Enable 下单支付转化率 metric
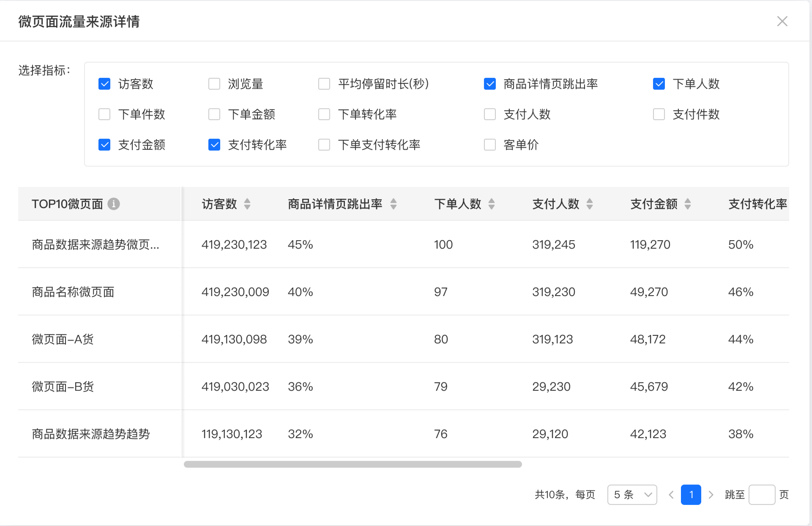812x526 pixels. (324, 145)
